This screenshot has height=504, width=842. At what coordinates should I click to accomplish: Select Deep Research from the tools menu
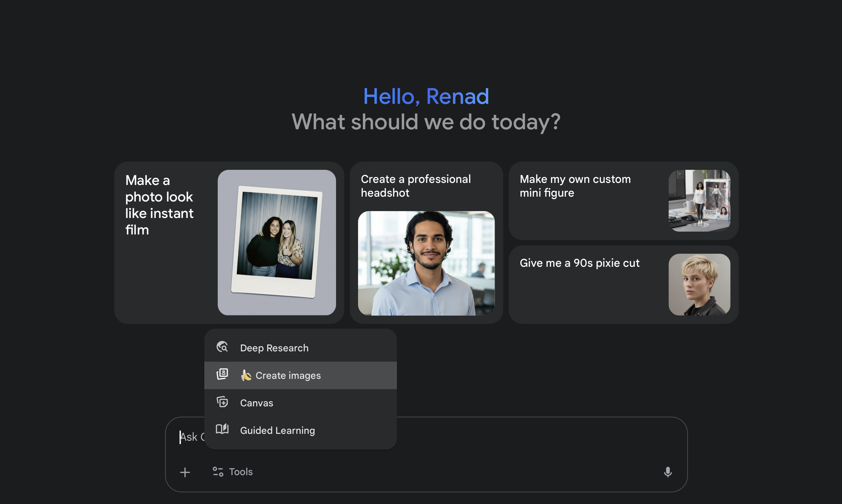click(274, 348)
